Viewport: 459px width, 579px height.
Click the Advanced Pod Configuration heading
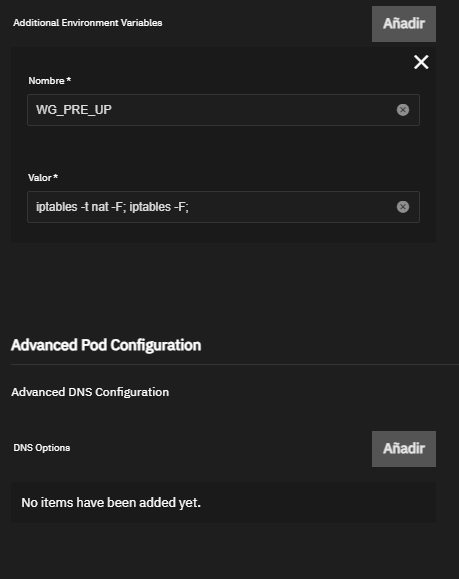[106, 345]
